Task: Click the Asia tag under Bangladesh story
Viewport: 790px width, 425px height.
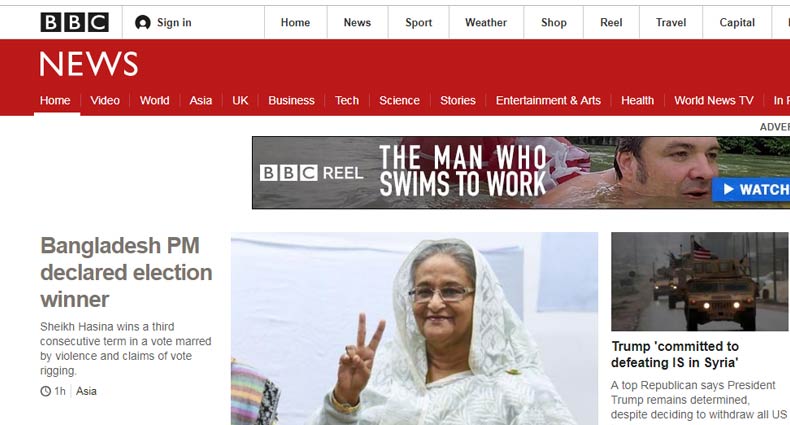Action: pos(86,391)
